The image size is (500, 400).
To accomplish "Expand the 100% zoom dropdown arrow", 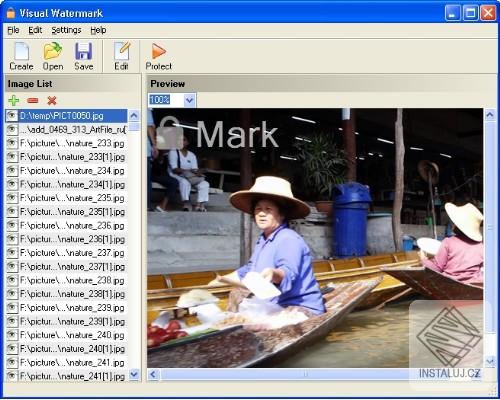I will (x=189, y=100).
